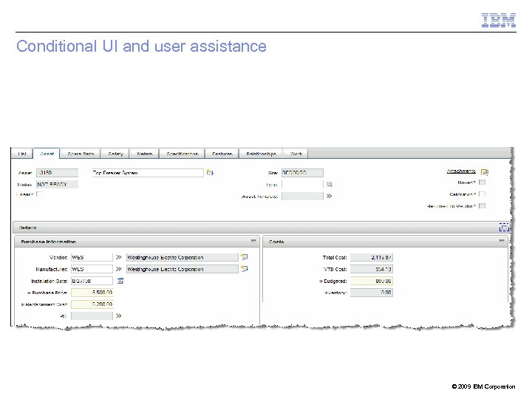This screenshot has height=399, width=532.
Task: Toggle the Returned to Vendor? checkbox
Action: (482, 206)
